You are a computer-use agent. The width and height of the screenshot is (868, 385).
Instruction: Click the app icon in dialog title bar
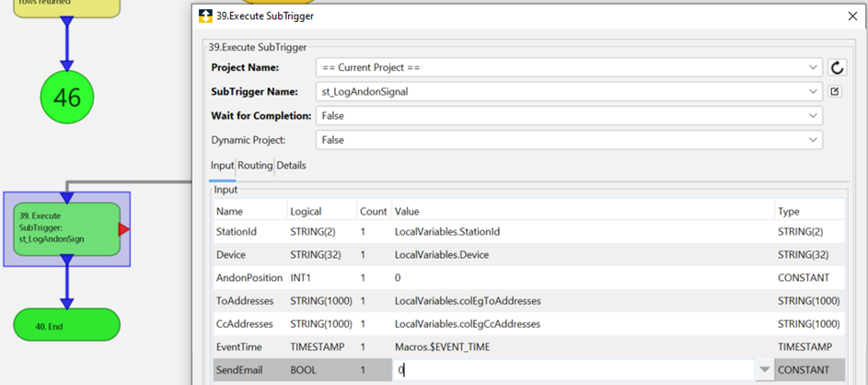206,16
